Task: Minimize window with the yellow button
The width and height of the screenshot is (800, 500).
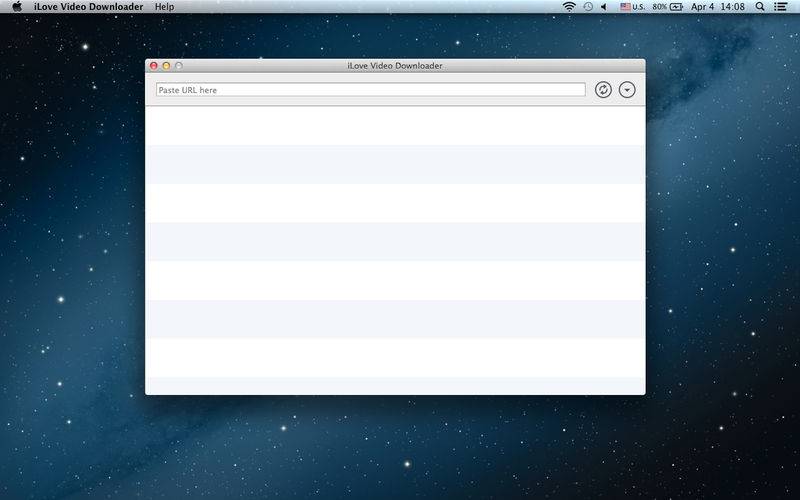Action: [x=166, y=66]
